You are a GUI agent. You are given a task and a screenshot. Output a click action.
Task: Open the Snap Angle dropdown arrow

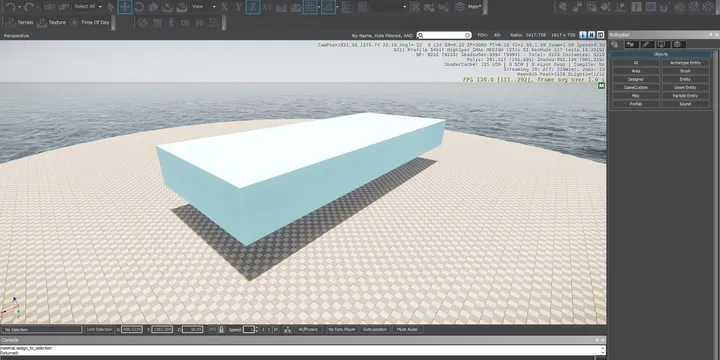[x=338, y=7]
